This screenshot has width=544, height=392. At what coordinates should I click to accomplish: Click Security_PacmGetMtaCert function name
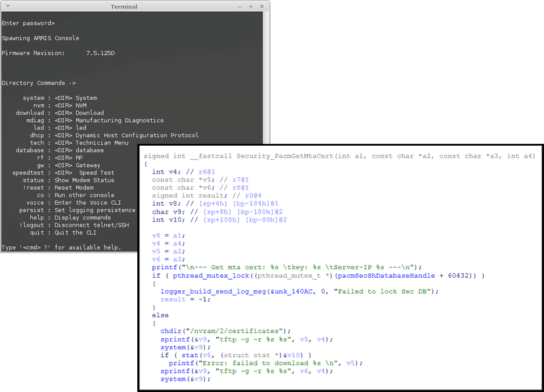coord(285,156)
